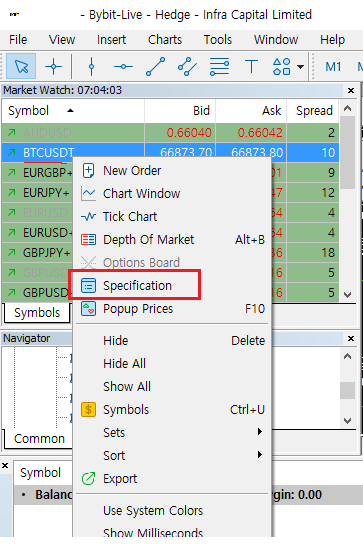Choose the trendline drawing tool
This screenshot has height=548, width=363.
(155, 66)
